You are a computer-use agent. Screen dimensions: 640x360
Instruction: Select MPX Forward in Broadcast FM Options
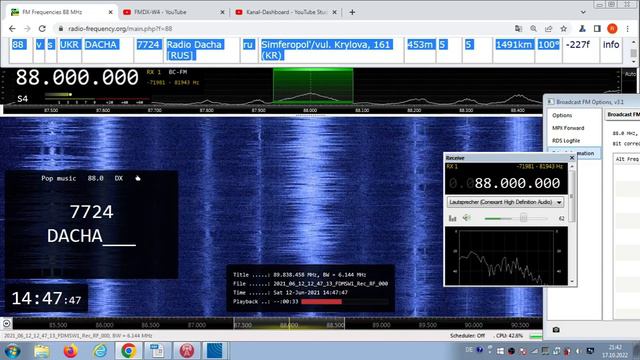point(568,128)
